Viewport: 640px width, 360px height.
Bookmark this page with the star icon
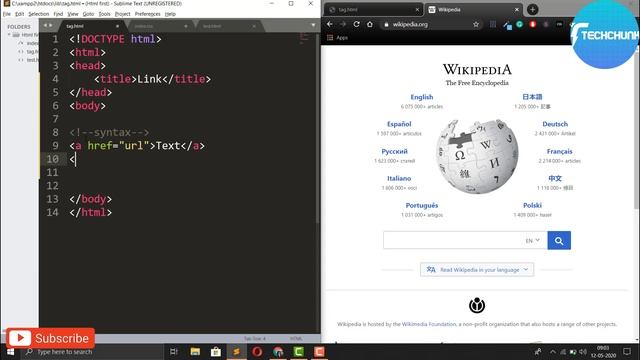click(x=476, y=24)
